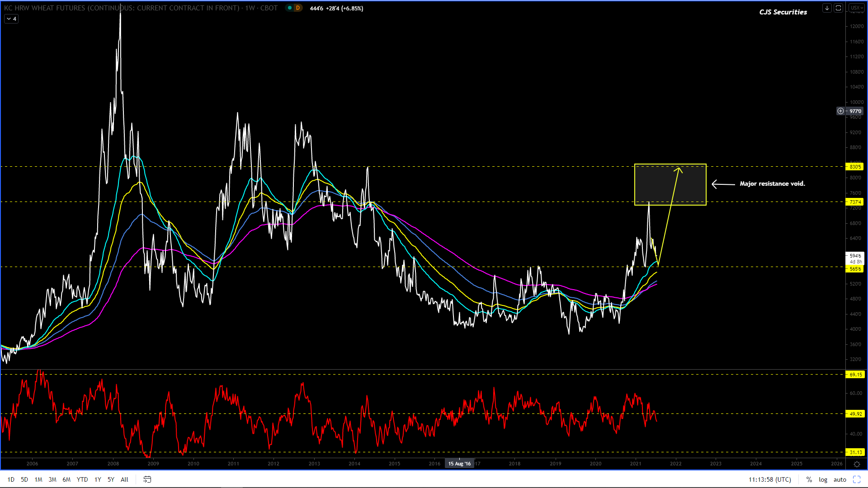Image resolution: width=868 pixels, height=488 pixels.
Task: Click the yellow 830'5 price level label
Action: tap(855, 167)
